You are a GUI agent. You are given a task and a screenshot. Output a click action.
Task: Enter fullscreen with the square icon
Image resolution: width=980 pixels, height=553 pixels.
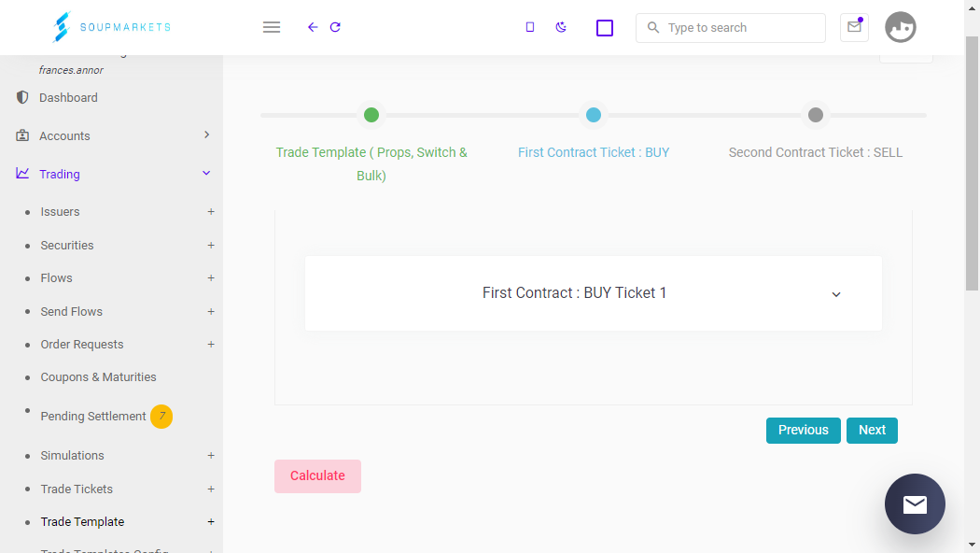(x=605, y=27)
